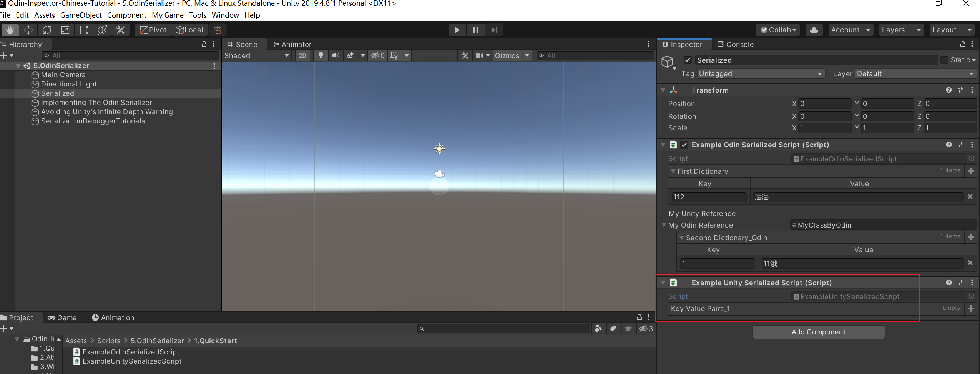Select the Scale tool

65,30
